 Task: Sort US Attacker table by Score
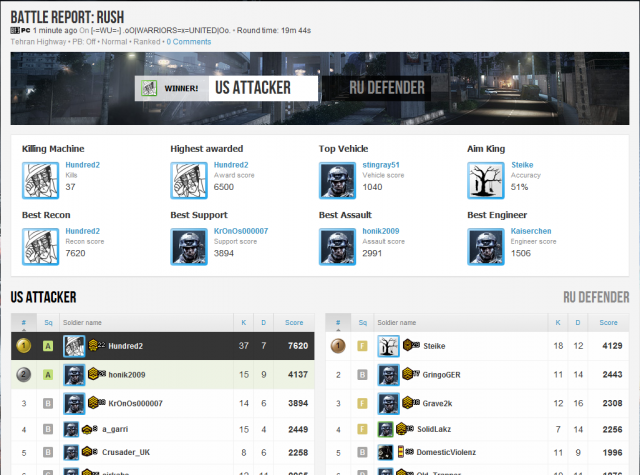click(293, 322)
